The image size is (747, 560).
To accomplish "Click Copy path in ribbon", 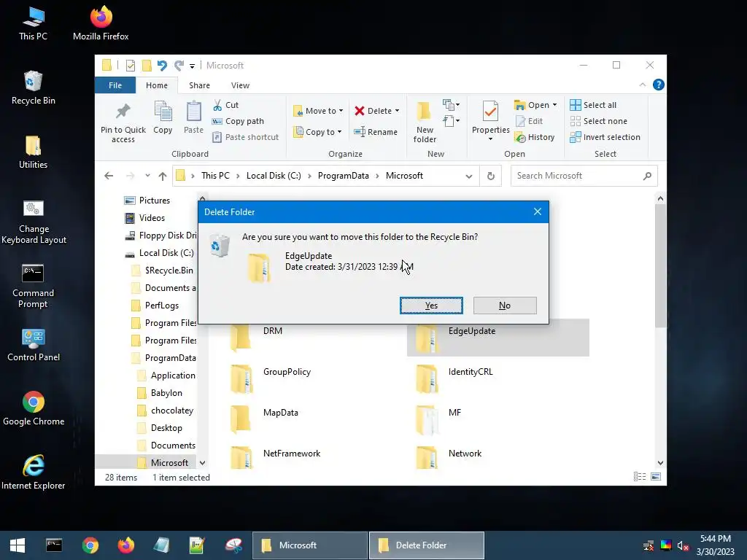I will click(239, 121).
